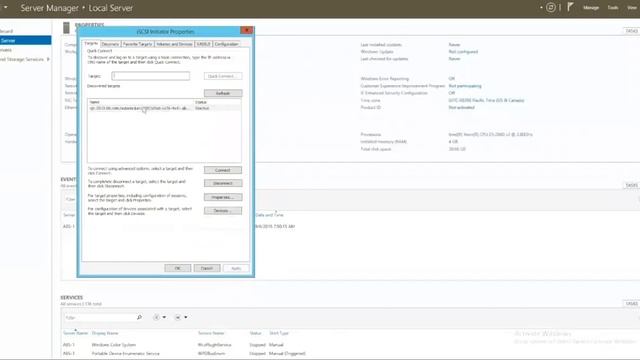Select Local Server in the sidebar

(25, 40)
